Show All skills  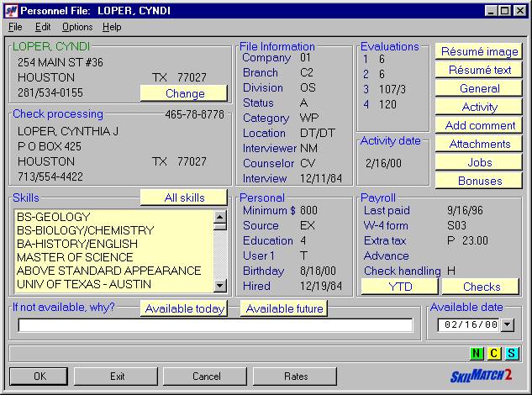tap(184, 197)
